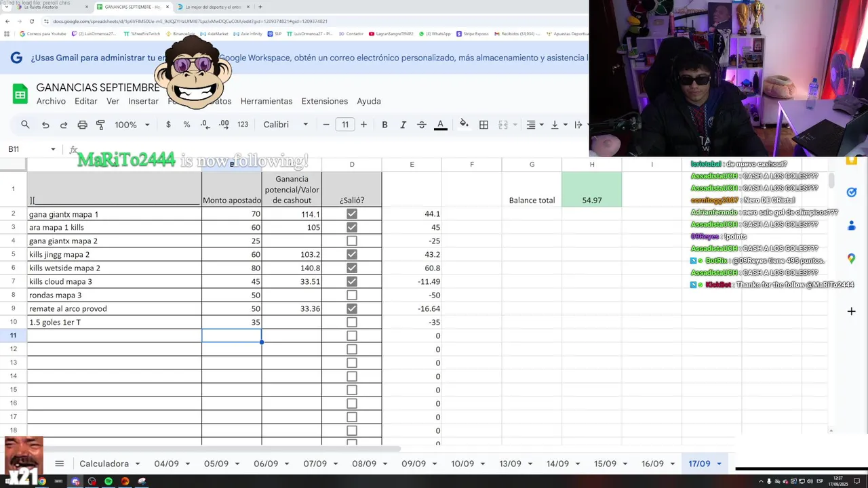Uncheck ¿Salió? for remate al arco provod
This screenshot has width=868, height=488.
pos(351,308)
